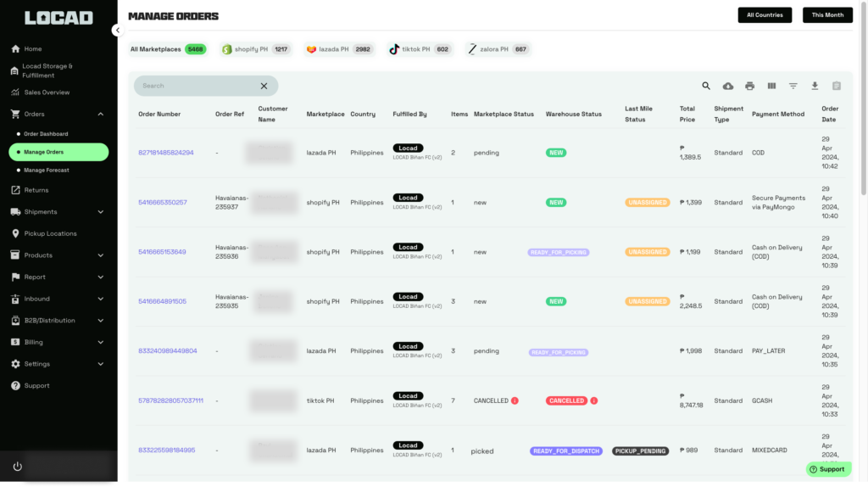Clear the search field with X
868x487 pixels.
point(264,86)
